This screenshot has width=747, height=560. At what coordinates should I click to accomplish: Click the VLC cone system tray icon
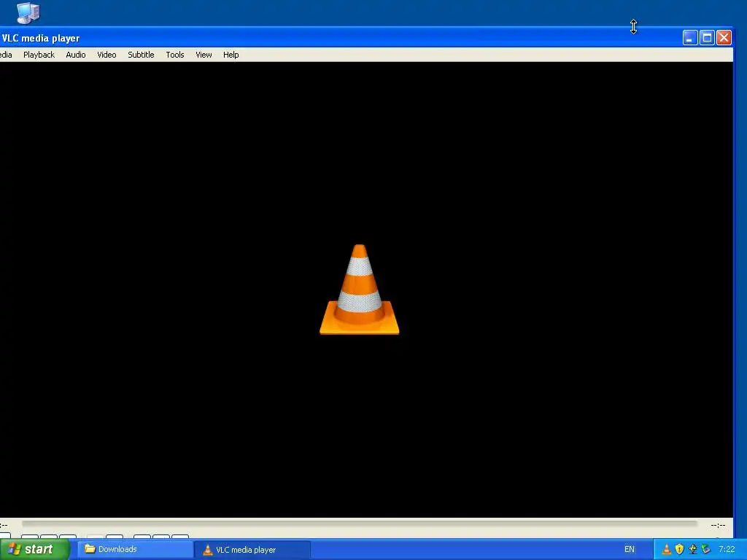pyautogui.click(x=667, y=549)
